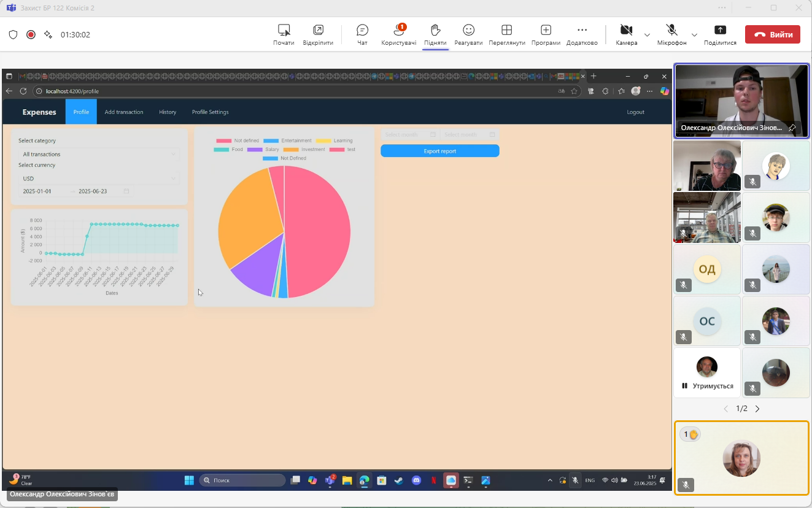812x508 pixels.
Task: Click the start date 2025-01-01 field
Action: (x=37, y=191)
